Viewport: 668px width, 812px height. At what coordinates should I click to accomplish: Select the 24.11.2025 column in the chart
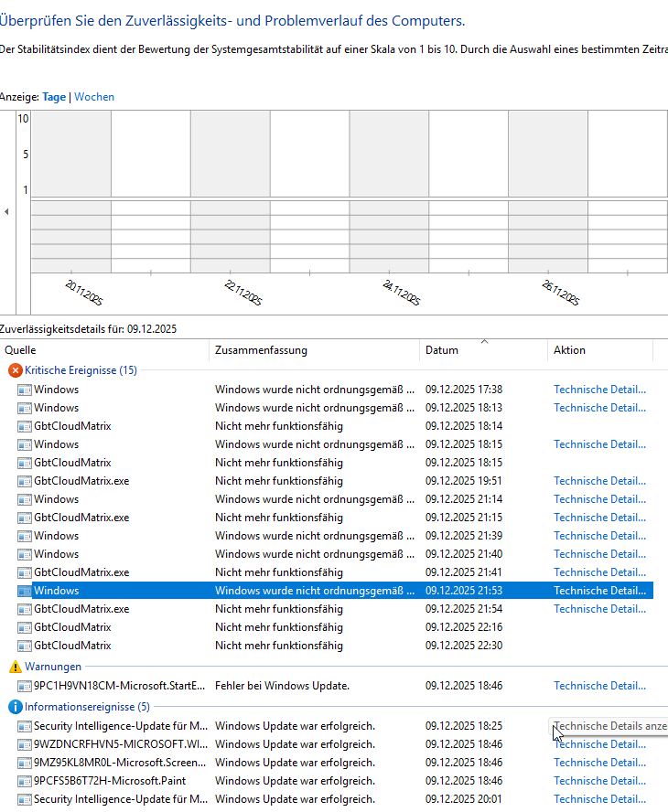pos(389,192)
